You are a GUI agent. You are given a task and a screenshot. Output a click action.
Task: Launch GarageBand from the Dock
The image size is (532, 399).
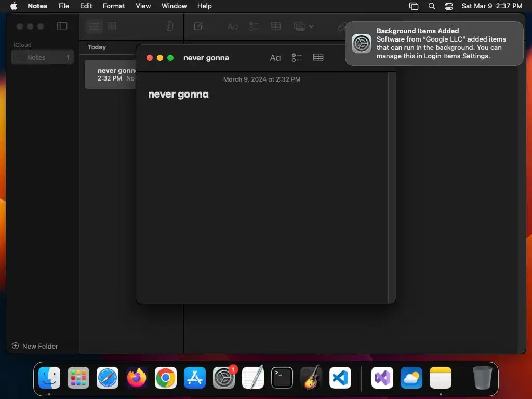click(311, 377)
